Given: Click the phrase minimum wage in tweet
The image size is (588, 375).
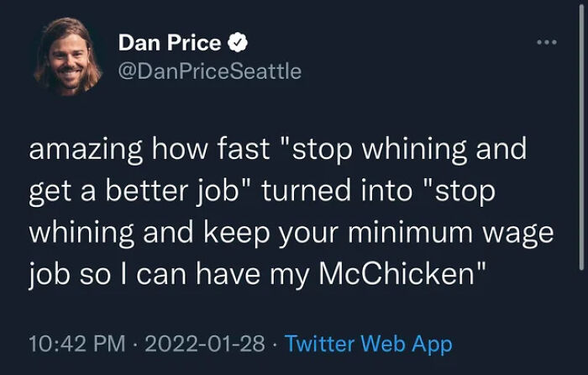Looking at the screenshot, I should tap(451, 233).
